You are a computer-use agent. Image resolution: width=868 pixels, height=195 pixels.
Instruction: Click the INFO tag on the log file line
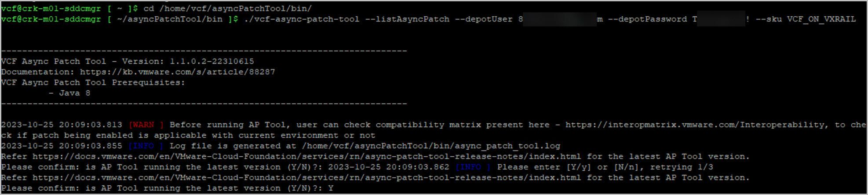146,146
